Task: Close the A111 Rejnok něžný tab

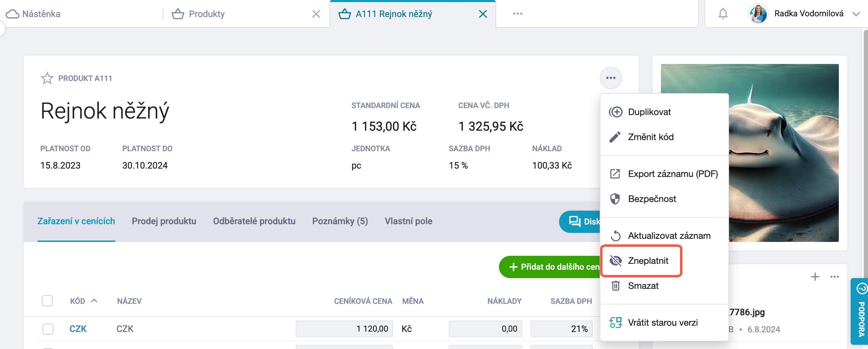Action: (x=483, y=14)
